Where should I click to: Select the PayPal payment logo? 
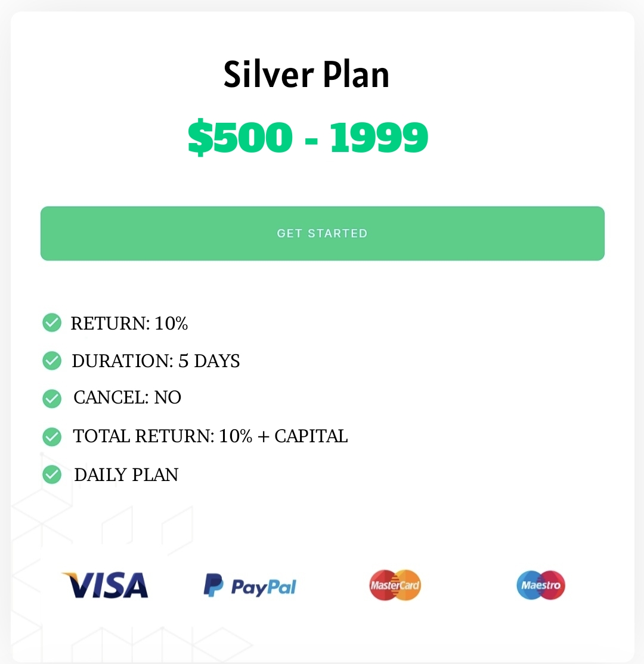[x=250, y=586]
